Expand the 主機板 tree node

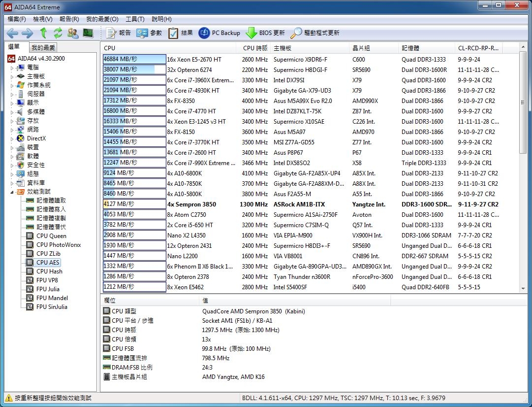[12, 76]
